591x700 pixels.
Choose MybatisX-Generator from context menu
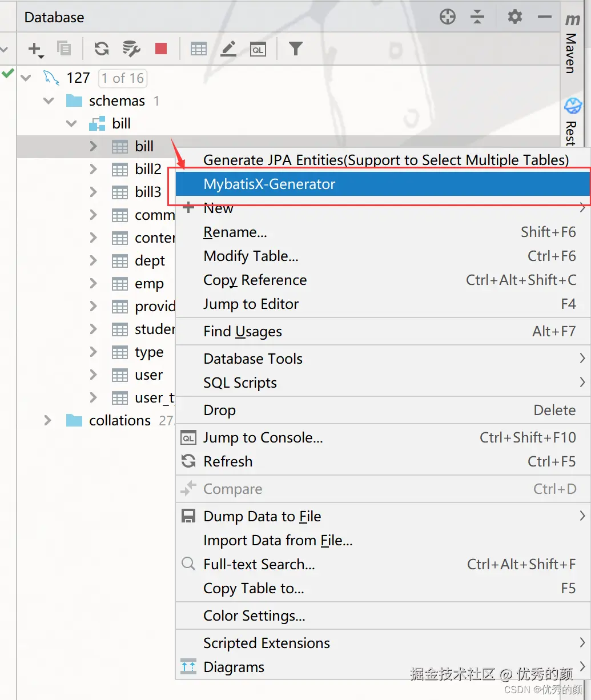pyautogui.click(x=270, y=184)
